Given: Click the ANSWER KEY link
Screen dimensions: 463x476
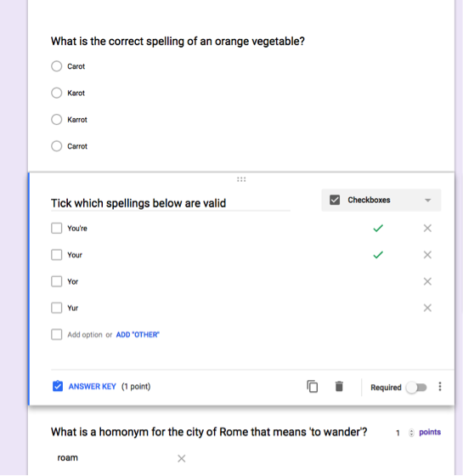Looking at the screenshot, I should 93,387.
